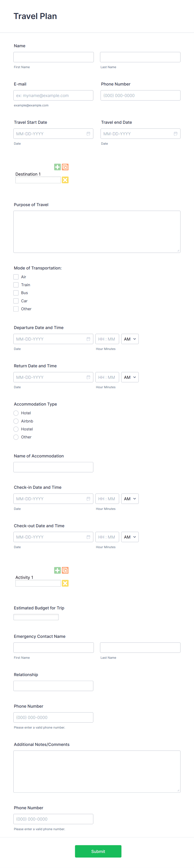This screenshot has width=194, height=868.
Task: Open the Departure Date calendar picker
Action: pos(88,339)
